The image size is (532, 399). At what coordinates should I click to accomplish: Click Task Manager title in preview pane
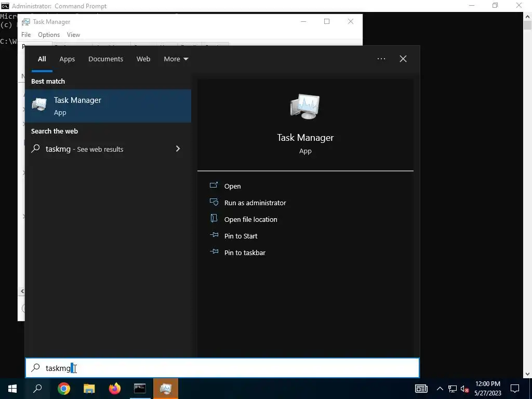click(x=305, y=137)
